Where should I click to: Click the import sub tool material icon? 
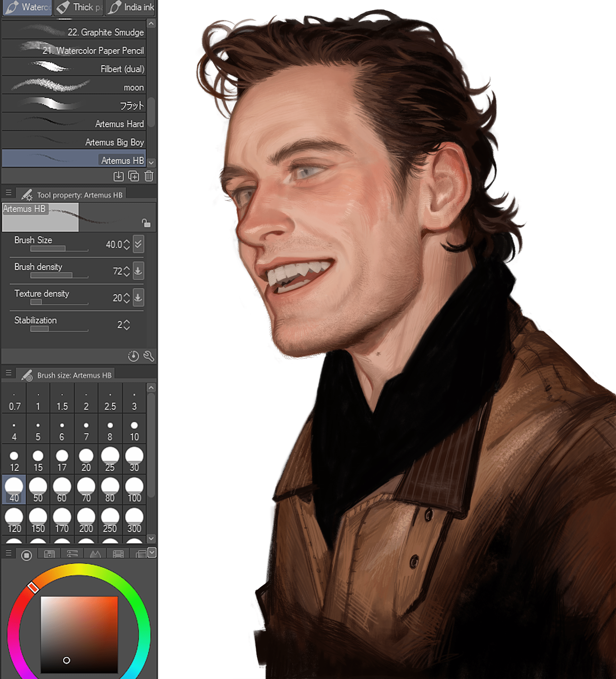coord(118,176)
